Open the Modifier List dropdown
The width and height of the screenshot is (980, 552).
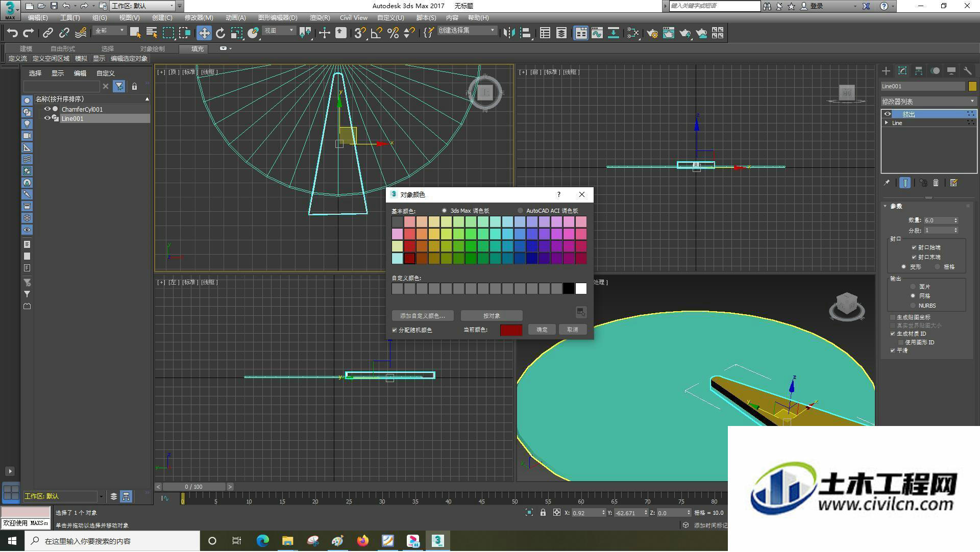click(928, 102)
